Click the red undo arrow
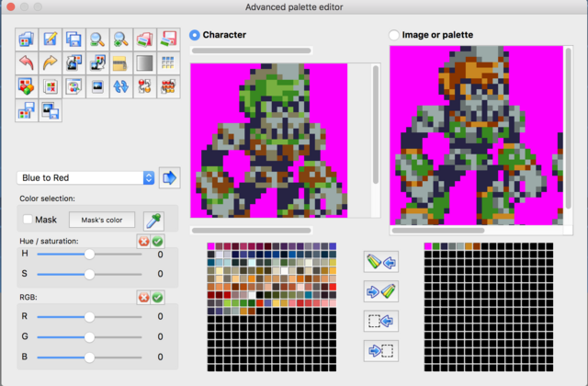Image resolution: width=588 pixels, height=386 pixels. [27, 63]
